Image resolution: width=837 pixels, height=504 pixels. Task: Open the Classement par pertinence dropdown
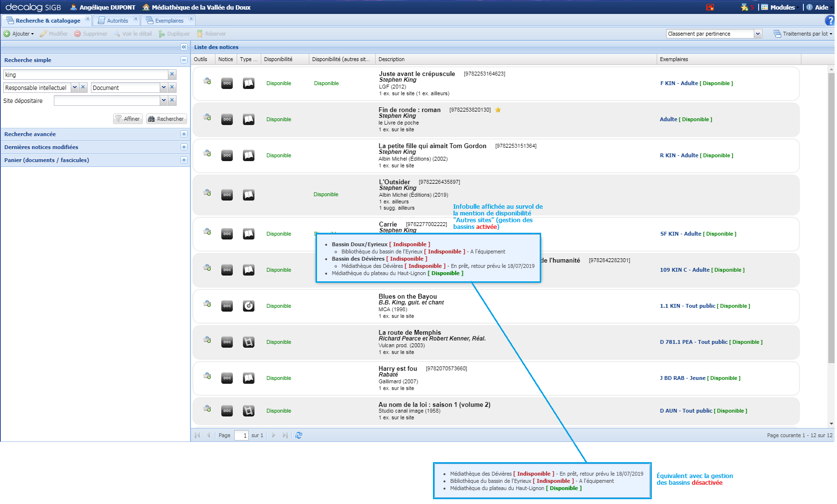coord(759,33)
